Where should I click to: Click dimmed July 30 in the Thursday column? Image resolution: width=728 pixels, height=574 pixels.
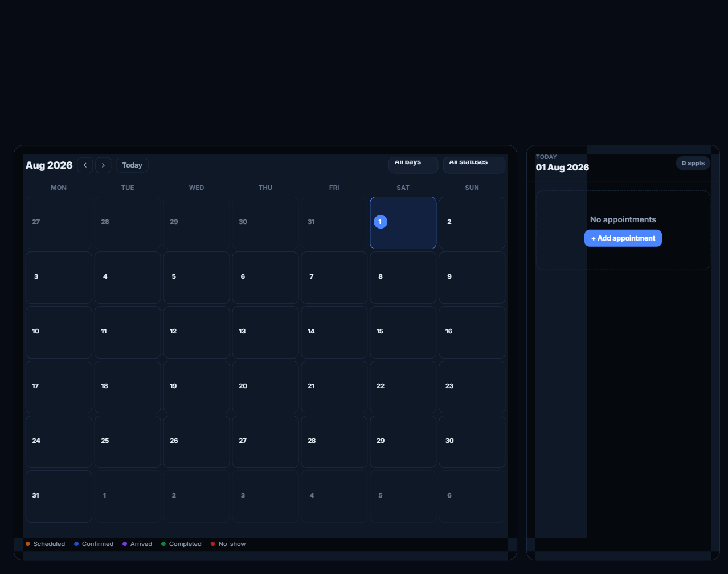265,223
